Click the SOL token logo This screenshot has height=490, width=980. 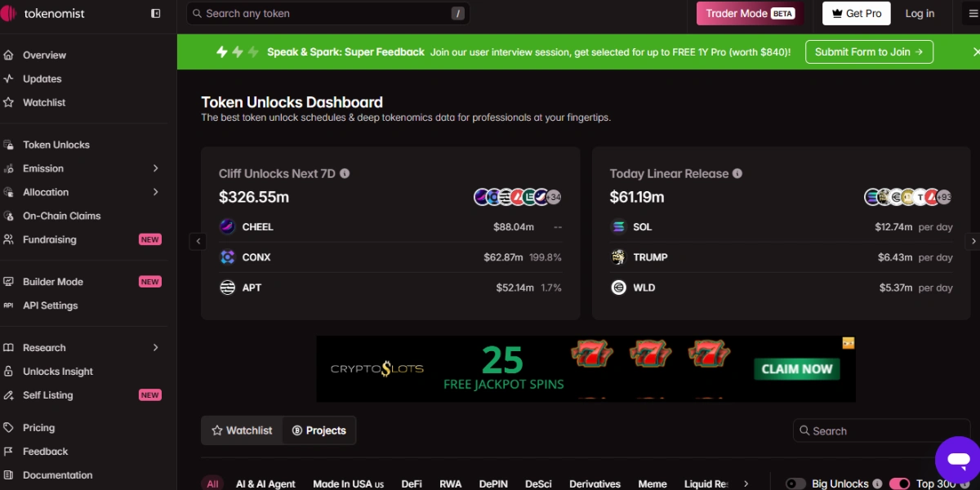tap(618, 227)
